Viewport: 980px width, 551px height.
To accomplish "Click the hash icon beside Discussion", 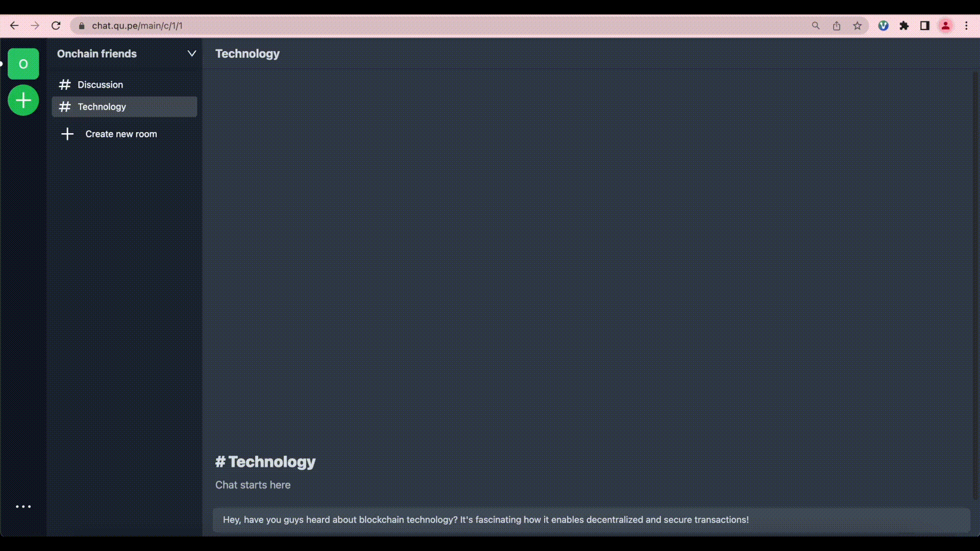I will 65,85.
